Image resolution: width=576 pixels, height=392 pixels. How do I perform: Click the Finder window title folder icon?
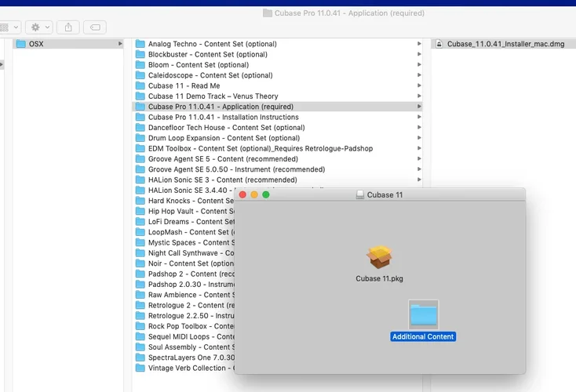coord(268,13)
